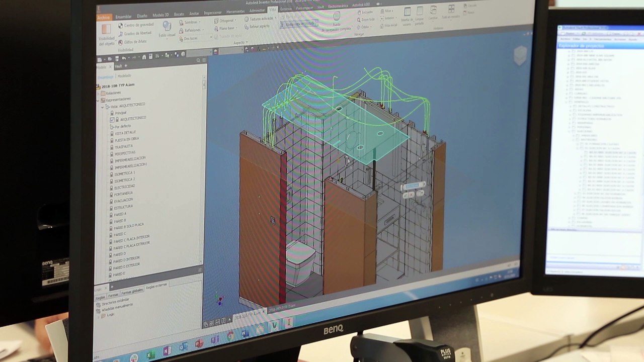
Task: Toggle Texturas activadas setting
Action: point(259,19)
